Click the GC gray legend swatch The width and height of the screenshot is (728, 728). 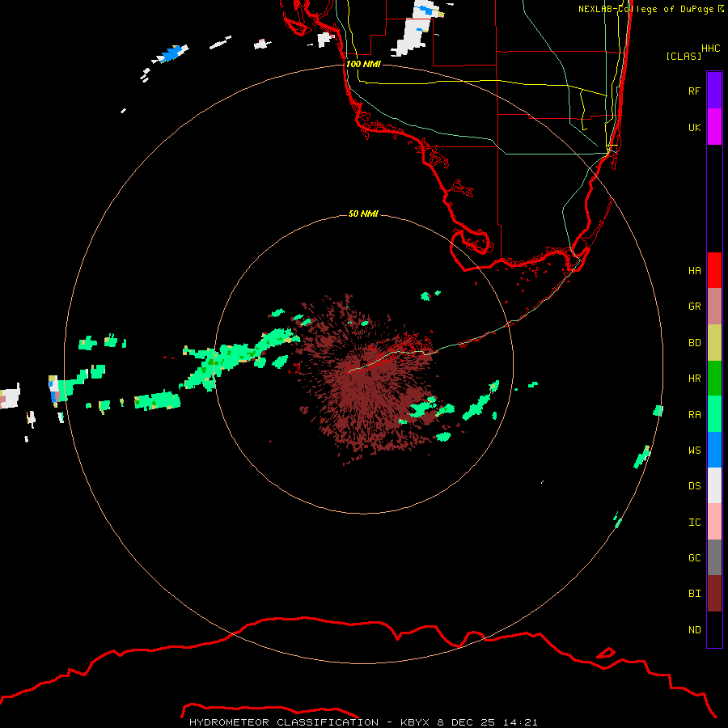(x=714, y=557)
